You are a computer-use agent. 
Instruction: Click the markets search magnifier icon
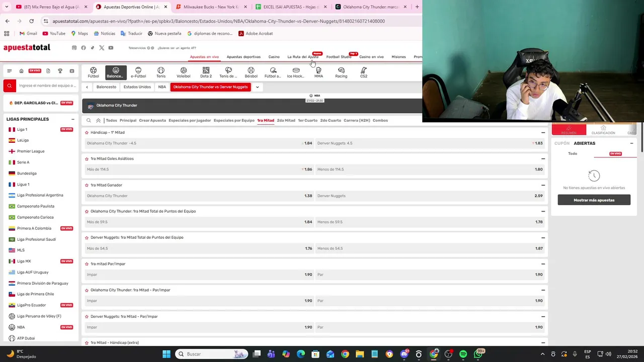point(89,121)
